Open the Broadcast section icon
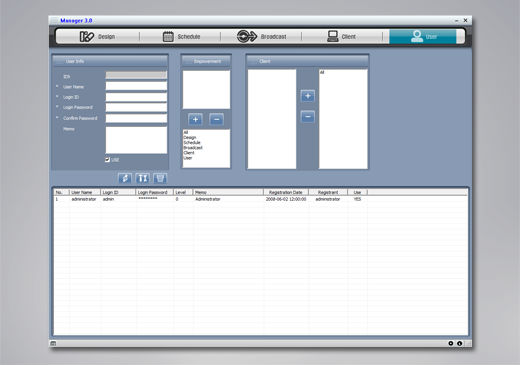Viewport: 520px width, 365px height. click(x=247, y=36)
